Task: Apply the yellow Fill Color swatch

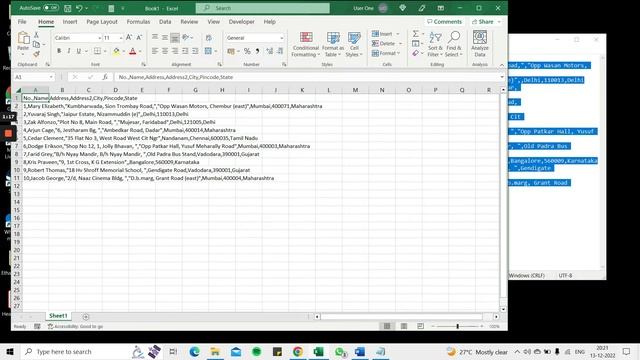Action: click(116, 51)
